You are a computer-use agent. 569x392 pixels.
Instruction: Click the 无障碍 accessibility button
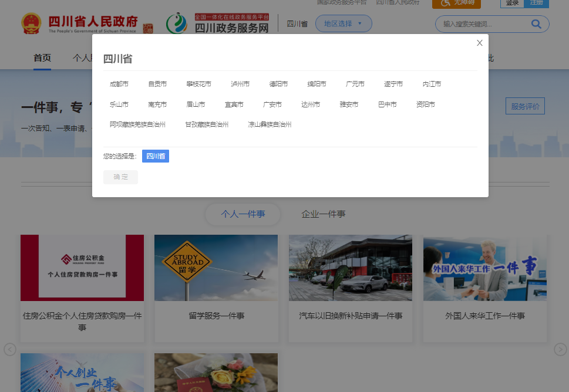(456, 3)
